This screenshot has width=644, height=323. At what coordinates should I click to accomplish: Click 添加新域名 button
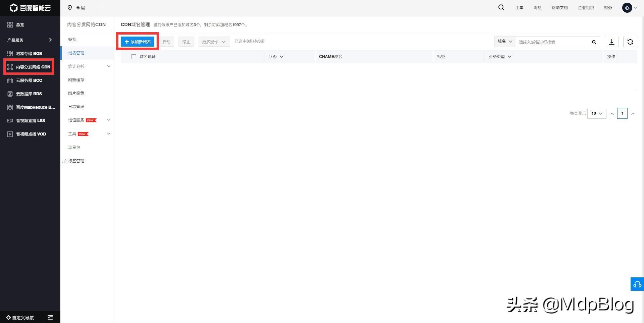pos(138,42)
